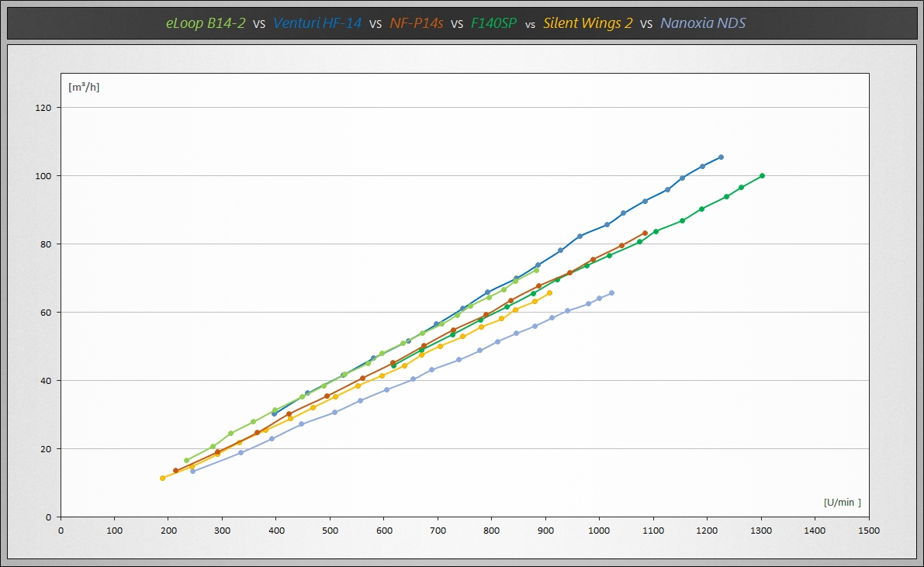Click the x-axis value 700

438,531
